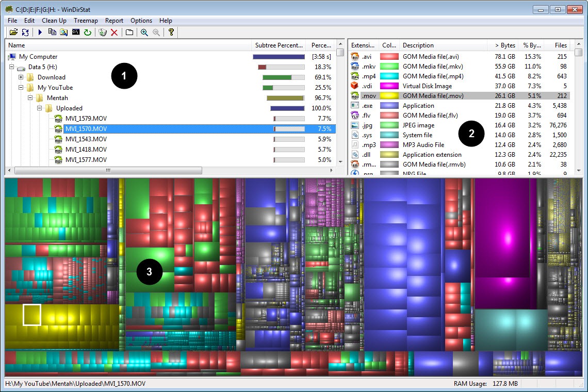Image resolution: width=588 pixels, height=392 pixels.
Task: Collapse the Uploaded folder
Action: (40, 108)
